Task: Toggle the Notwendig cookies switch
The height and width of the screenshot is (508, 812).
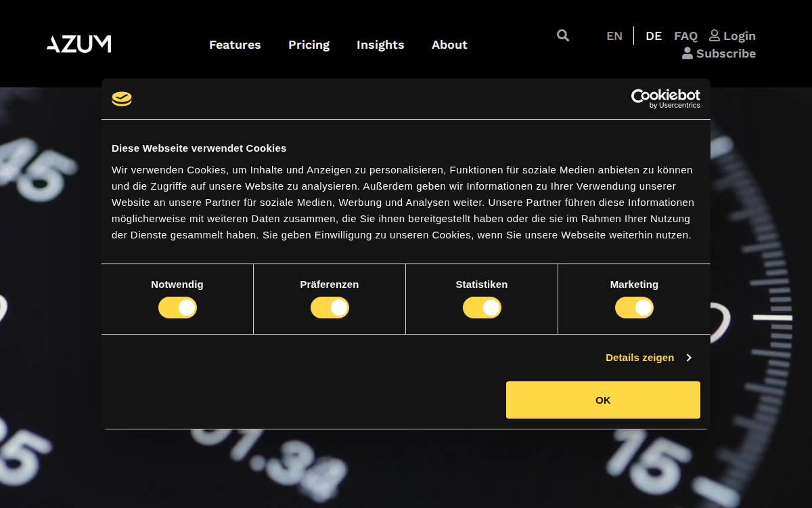Action: (x=177, y=308)
